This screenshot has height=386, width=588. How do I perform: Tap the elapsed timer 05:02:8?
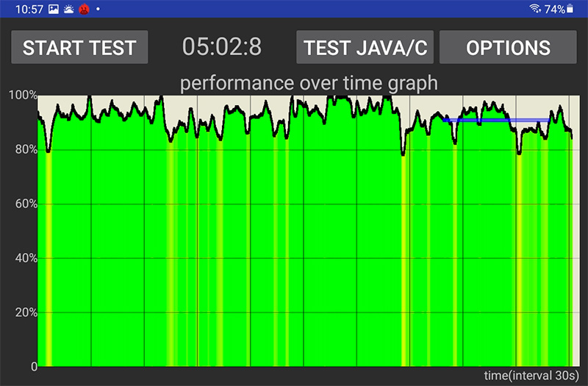222,47
